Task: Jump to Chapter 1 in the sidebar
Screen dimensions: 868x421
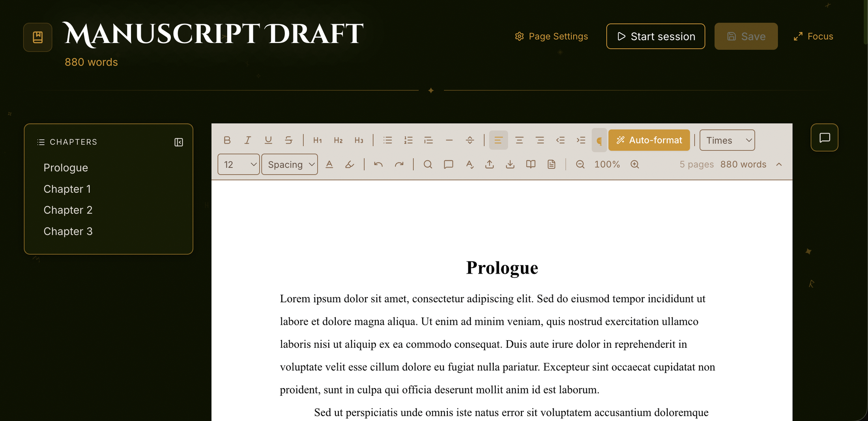Action: tap(67, 189)
